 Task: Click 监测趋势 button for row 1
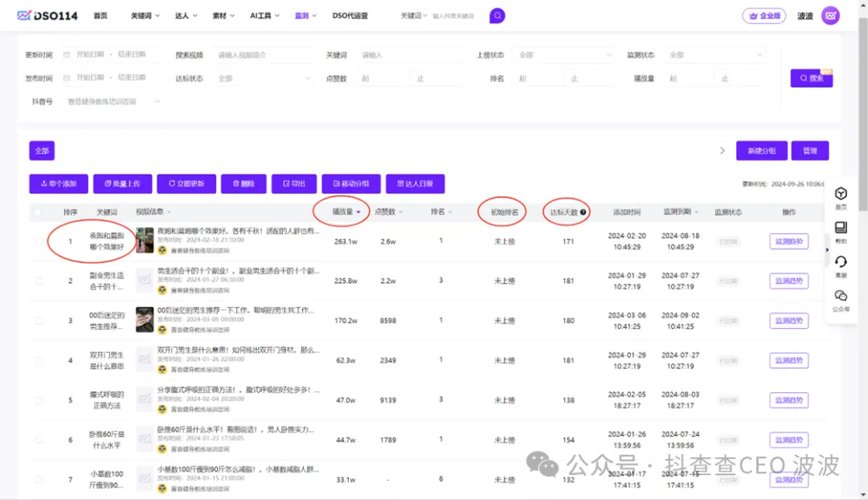[x=788, y=240]
